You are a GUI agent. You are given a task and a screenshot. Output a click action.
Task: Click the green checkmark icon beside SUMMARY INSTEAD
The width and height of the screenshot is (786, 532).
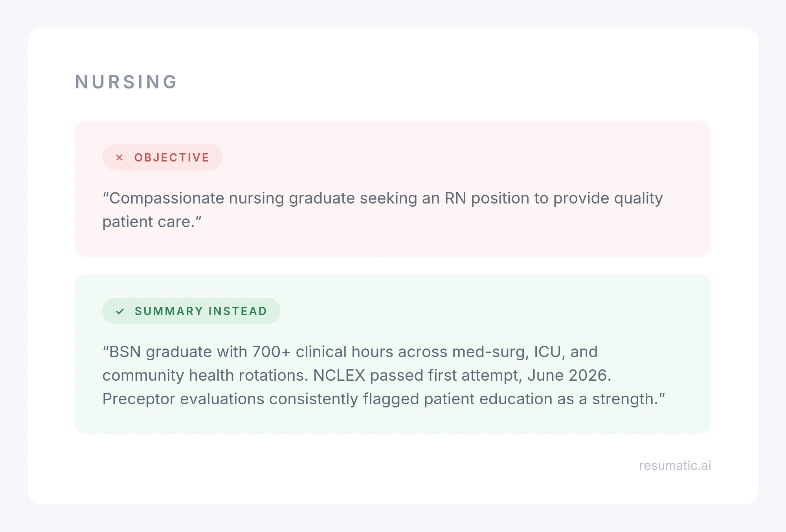(120, 311)
